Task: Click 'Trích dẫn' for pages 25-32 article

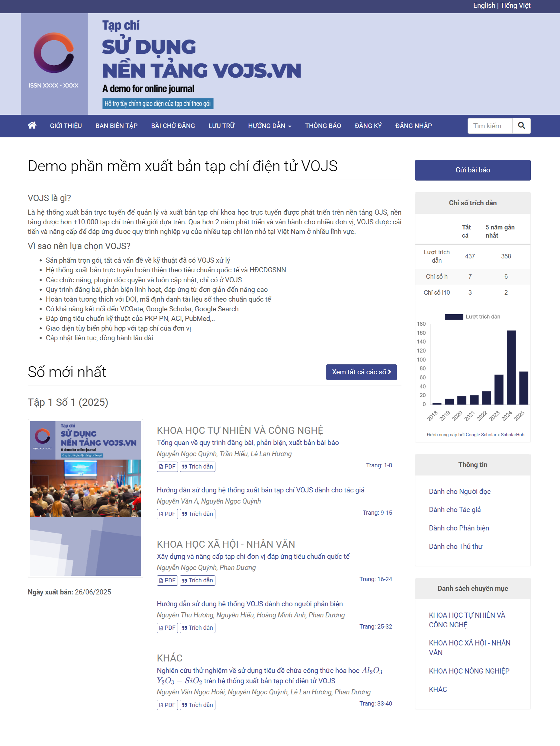Action: (x=197, y=628)
